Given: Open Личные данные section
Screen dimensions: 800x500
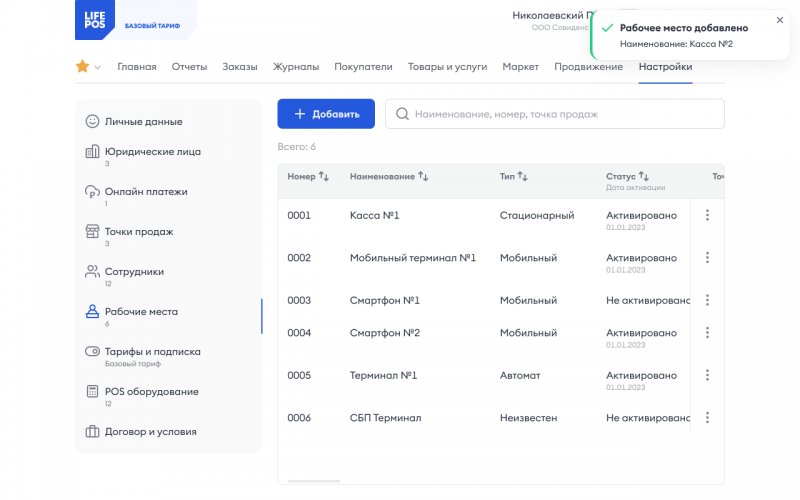Looking at the screenshot, I should tap(143, 121).
